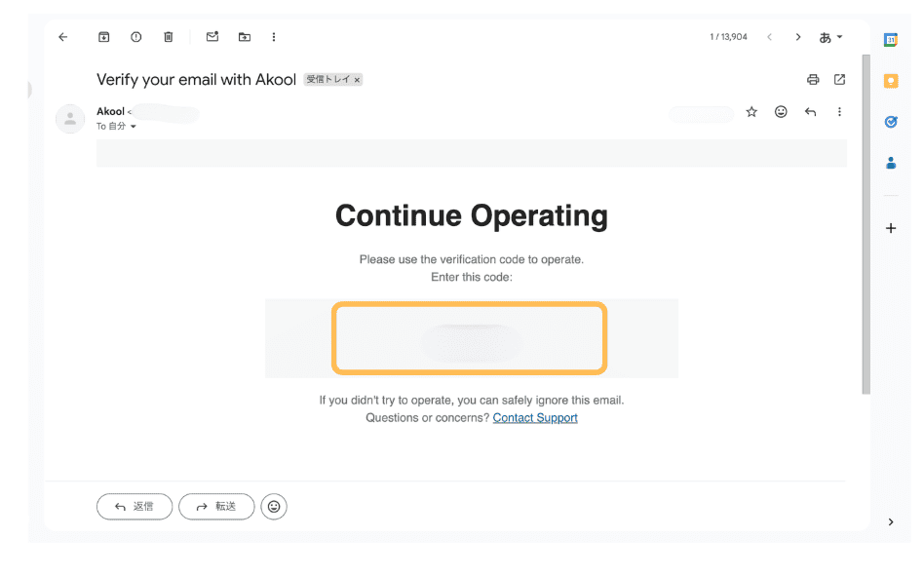Click the 転送 forward button

click(216, 507)
